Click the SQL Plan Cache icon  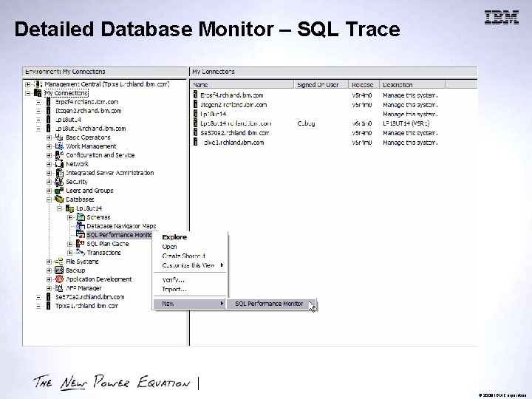pyautogui.click(x=81, y=244)
